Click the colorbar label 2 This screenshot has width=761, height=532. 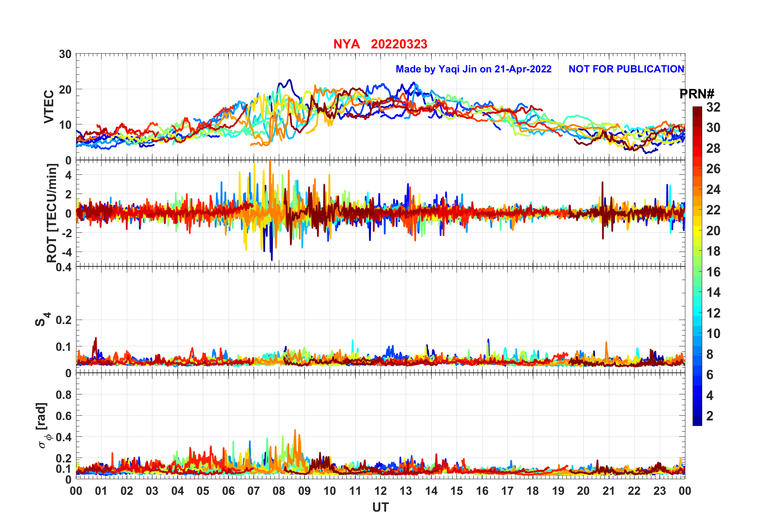pos(710,416)
